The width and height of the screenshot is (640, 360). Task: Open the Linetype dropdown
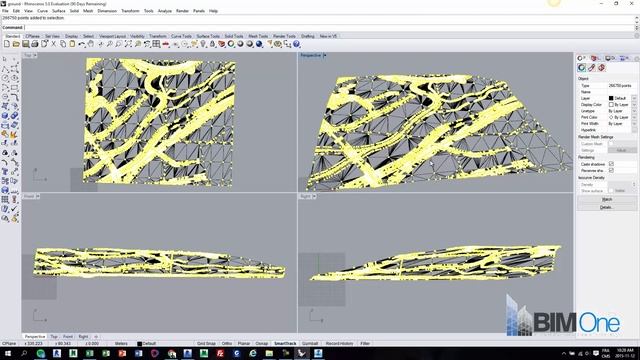(634, 111)
